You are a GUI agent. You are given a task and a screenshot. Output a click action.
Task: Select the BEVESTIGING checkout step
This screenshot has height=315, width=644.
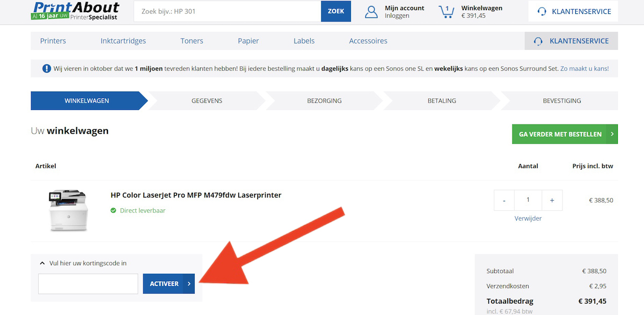coord(562,100)
